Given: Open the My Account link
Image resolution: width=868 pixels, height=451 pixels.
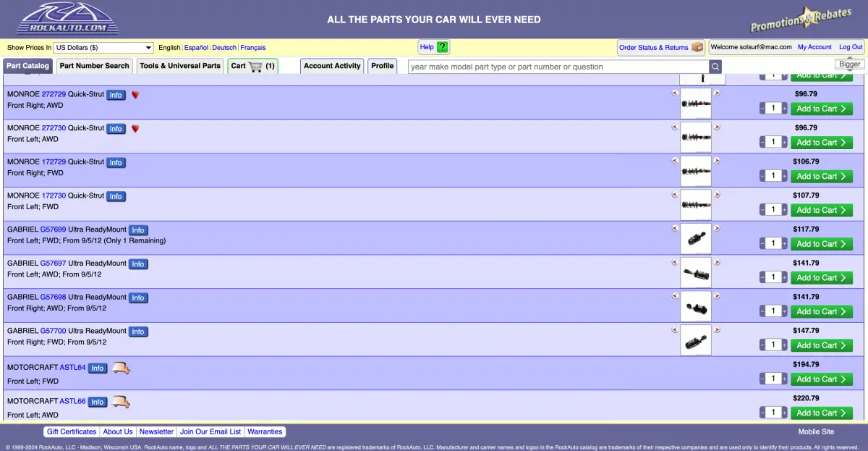Looking at the screenshot, I should [814, 47].
